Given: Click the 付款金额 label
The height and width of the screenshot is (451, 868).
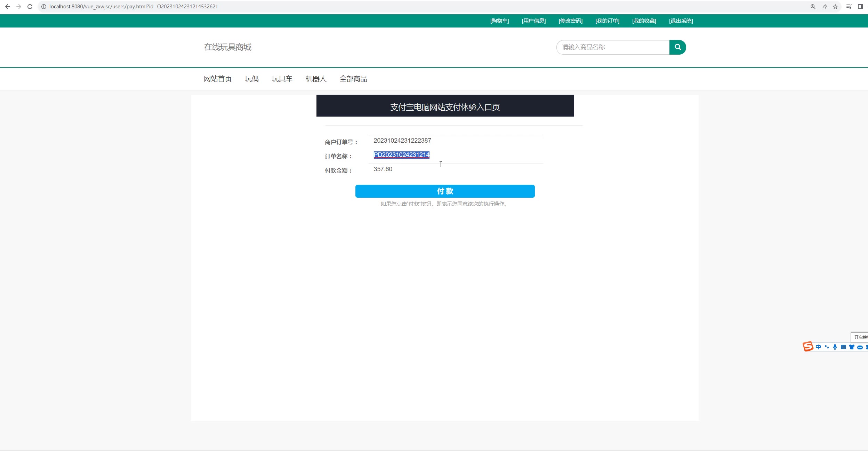Looking at the screenshot, I should pyautogui.click(x=338, y=171).
